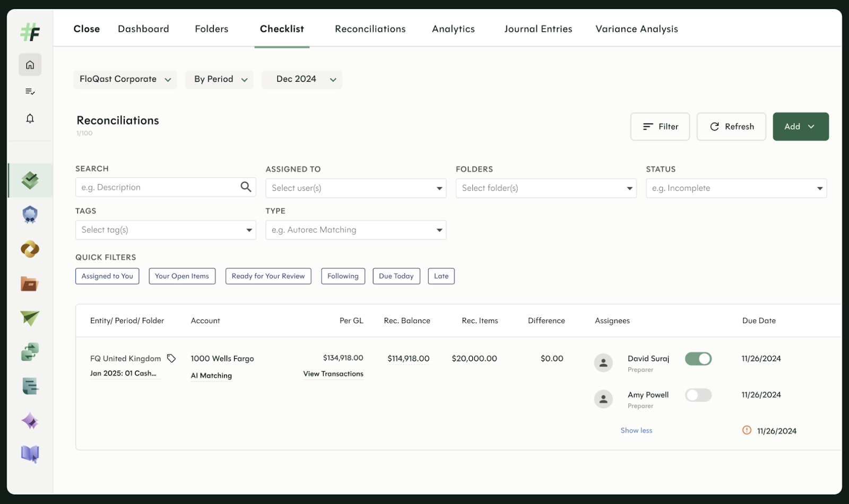This screenshot has height=504, width=849.
Task: Select the green checkmark Close module icon
Action: [30, 180]
